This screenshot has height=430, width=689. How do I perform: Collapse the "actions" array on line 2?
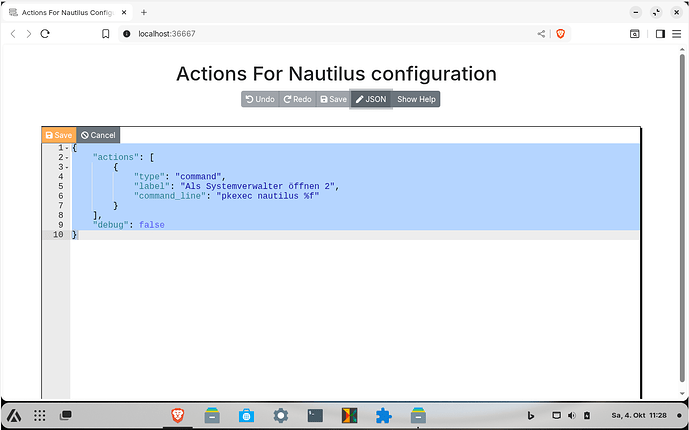pyautogui.click(x=67, y=158)
